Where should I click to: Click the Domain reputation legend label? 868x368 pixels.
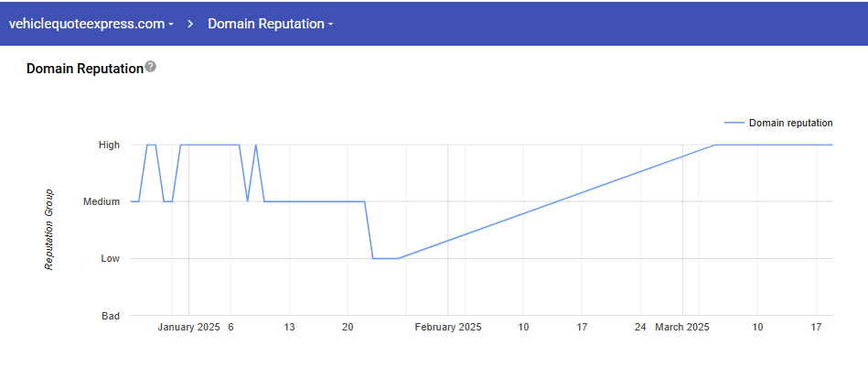point(790,123)
